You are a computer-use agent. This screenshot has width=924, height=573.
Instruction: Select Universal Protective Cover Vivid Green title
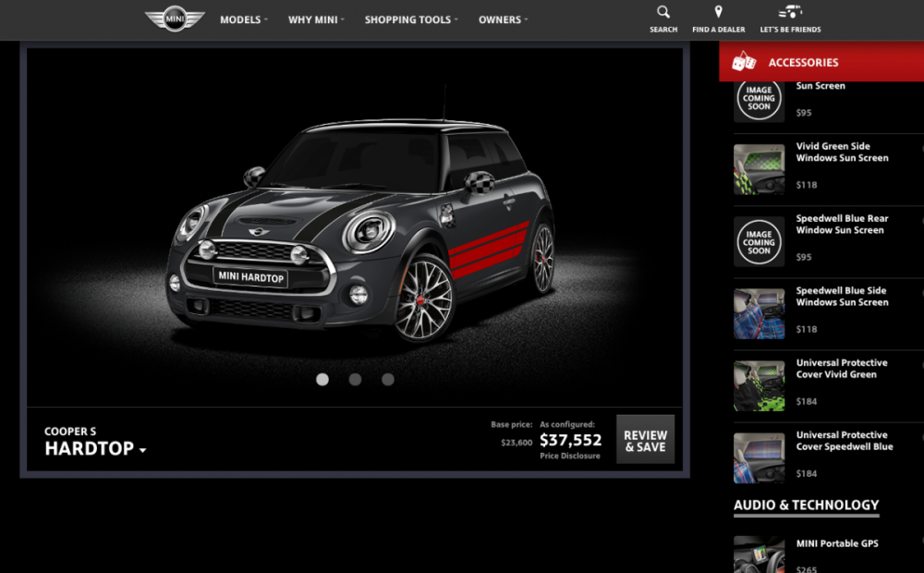(842, 369)
